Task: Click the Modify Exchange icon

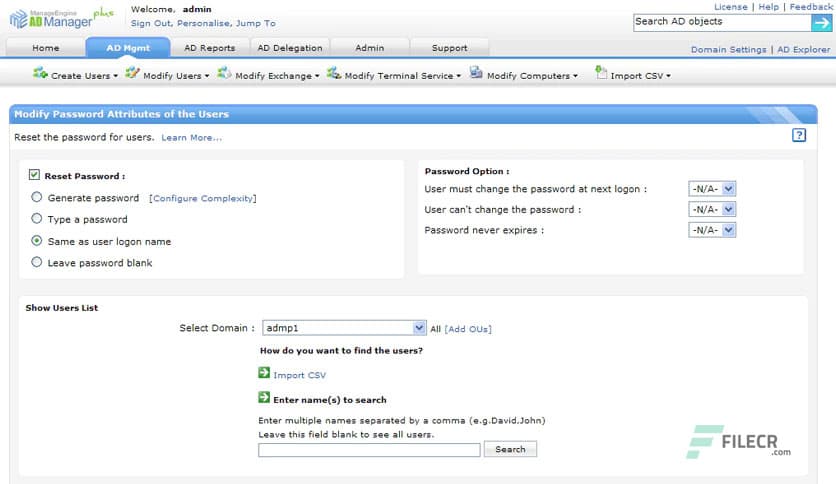Action: (224, 72)
